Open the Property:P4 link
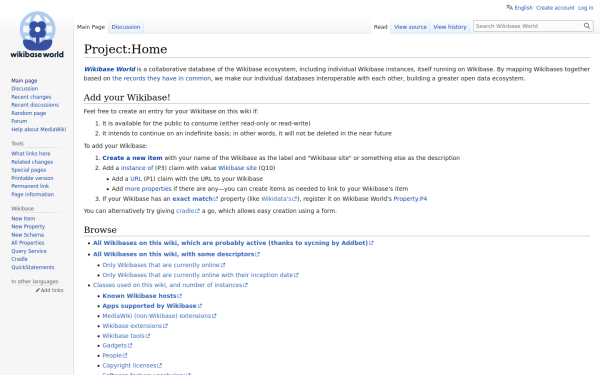This screenshot has height=375, width=600. tap(410, 199)
